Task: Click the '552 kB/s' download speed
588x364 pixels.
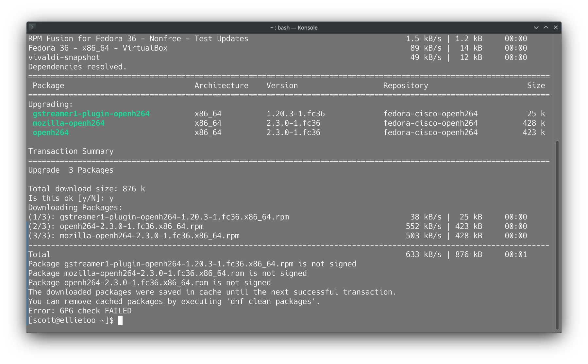Action: (424, 227)
